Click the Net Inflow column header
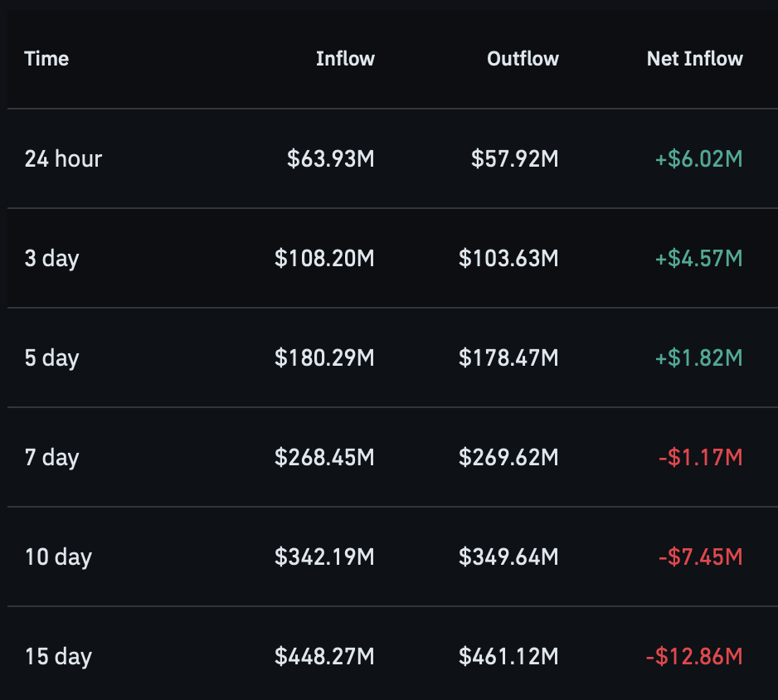Screen dimensions: 778x700 (695, 59)
